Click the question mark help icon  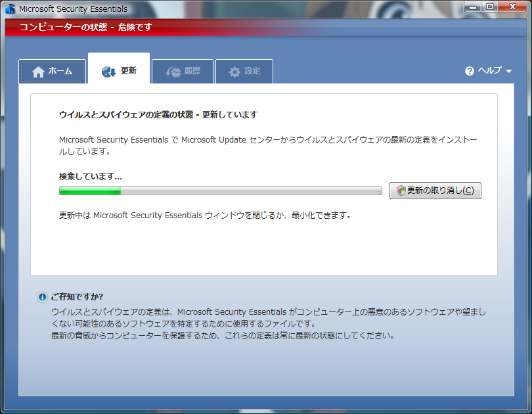click(470, 71)
